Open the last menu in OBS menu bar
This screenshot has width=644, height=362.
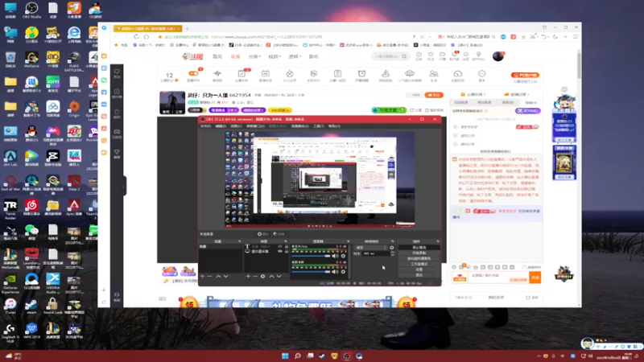334,126
